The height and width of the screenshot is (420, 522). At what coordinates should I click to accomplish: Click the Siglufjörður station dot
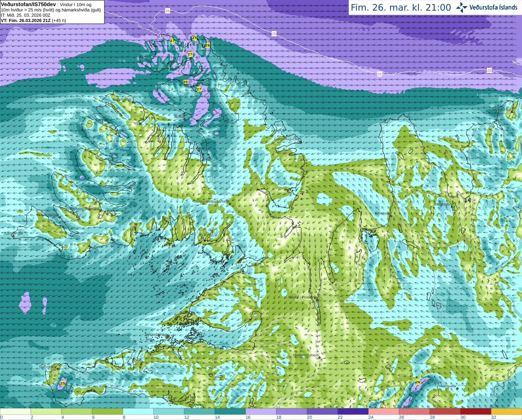pos(511,112)
